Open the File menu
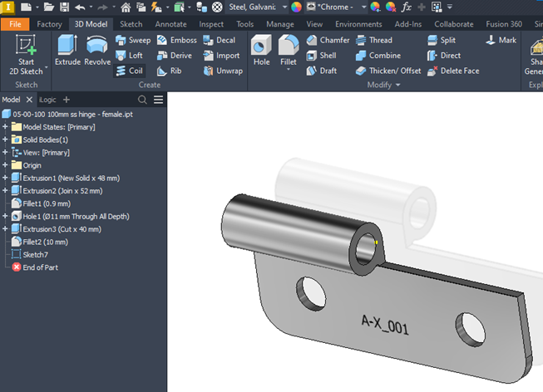 (16, 24)
